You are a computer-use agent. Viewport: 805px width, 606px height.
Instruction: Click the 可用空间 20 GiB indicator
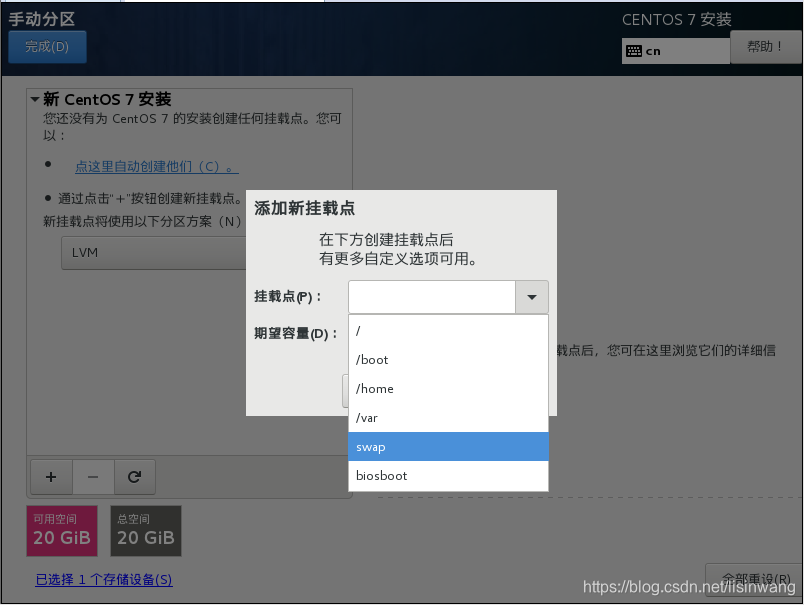[x=62, y=531]
